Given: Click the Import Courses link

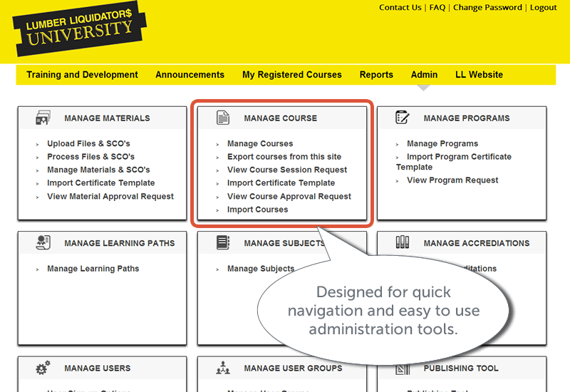Looking at the screenshot, I should point(257,209).
